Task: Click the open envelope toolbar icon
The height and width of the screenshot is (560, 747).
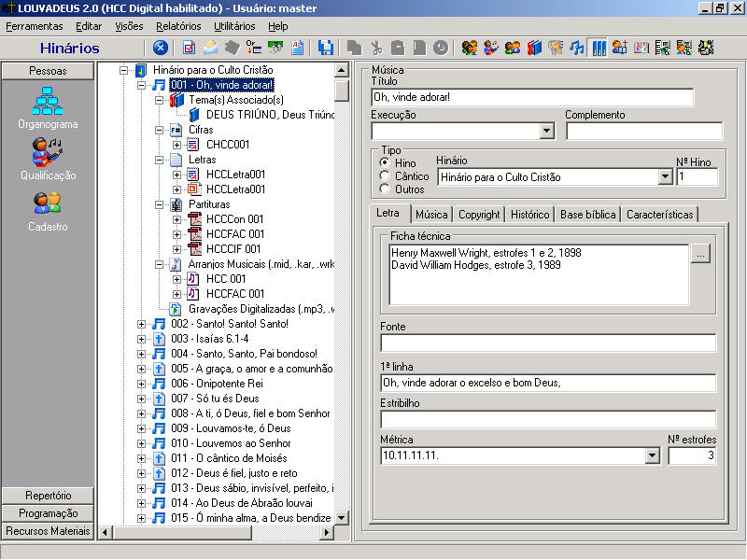Action: [211, 48]
